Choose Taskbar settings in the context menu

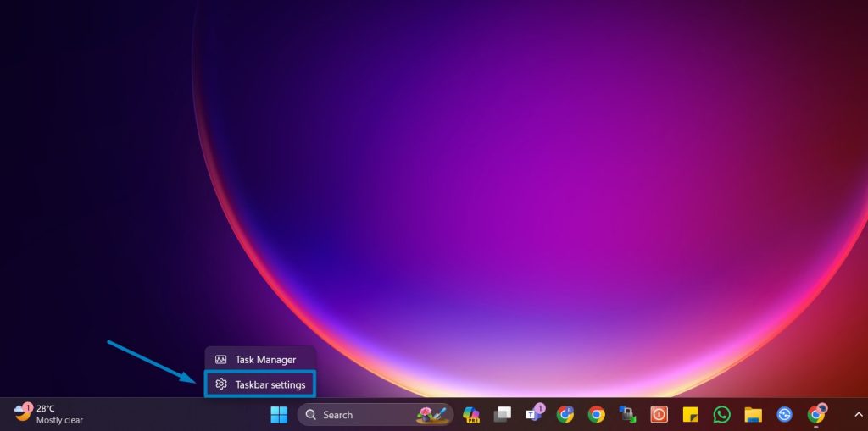point(270,384)
